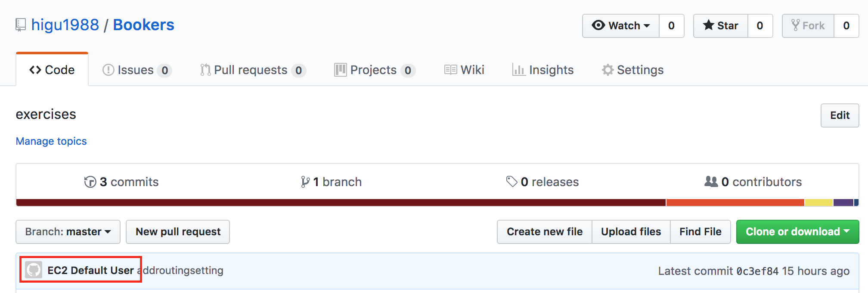The width and height of the screenshot is (868, 293).
Task: Expand the Branch: master selector
Action: (68, 232)
